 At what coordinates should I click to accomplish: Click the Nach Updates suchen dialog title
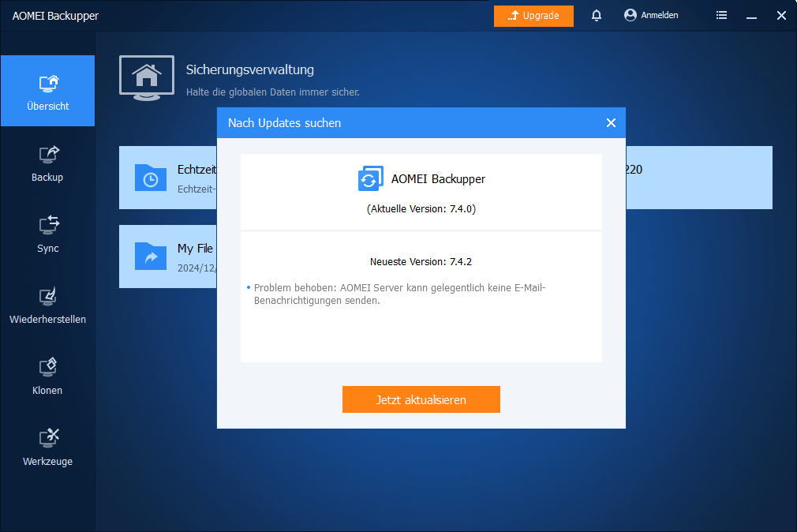coord(284,123)
